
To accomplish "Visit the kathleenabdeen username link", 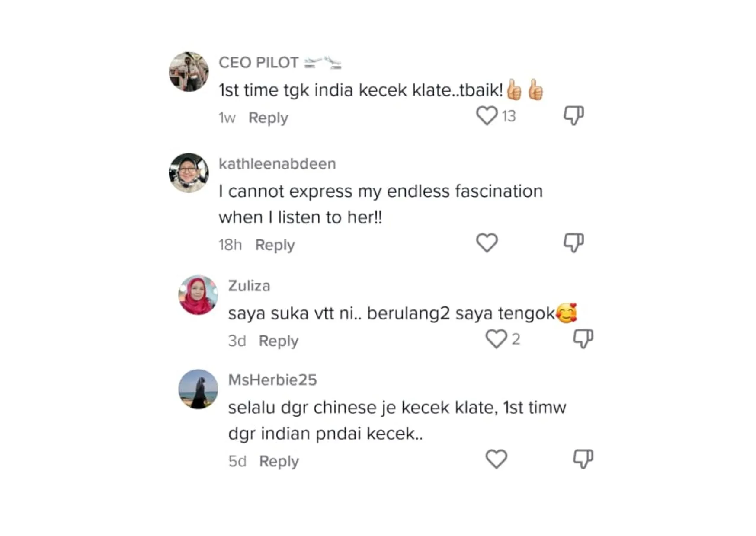I will [x=277, y=164].
